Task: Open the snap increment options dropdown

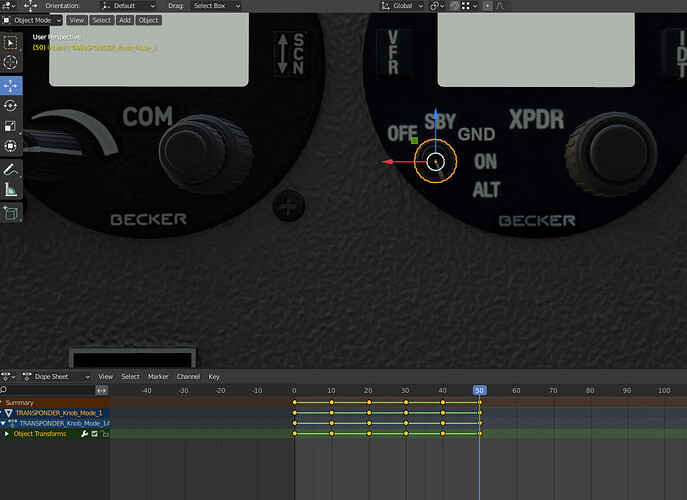Action: tap(469, 6)
